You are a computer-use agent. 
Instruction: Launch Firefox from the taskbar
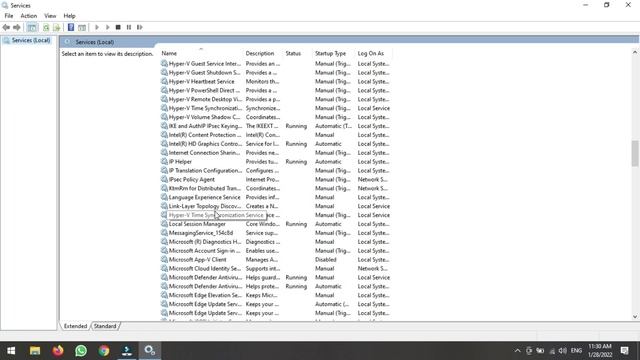pos(58,351)
